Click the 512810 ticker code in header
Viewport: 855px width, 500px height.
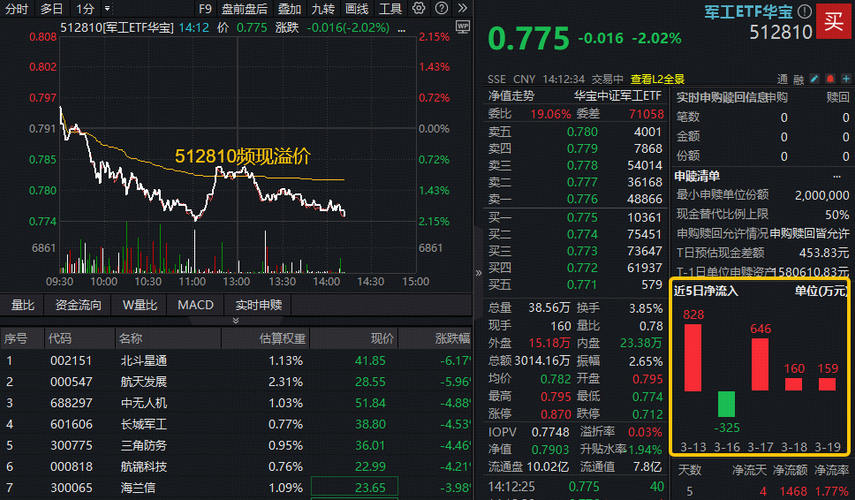(x=781, y=33)
